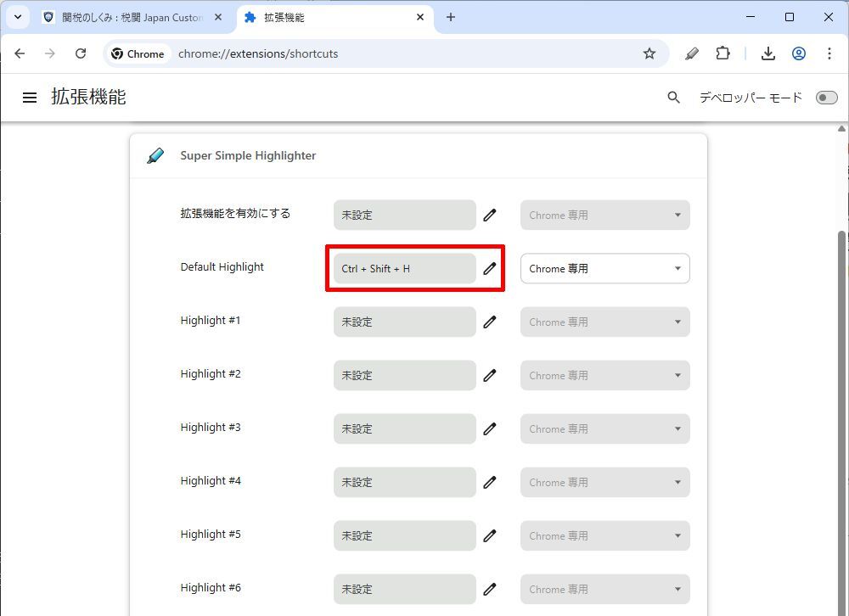The width and height of the screenshot is (849, 616).
Task: Search extensions with the magnifier icon
Action: [x=673, y=98]
